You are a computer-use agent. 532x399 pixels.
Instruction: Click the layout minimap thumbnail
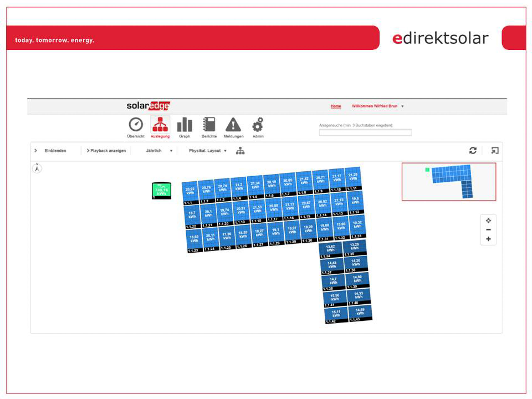coord(449,182)
